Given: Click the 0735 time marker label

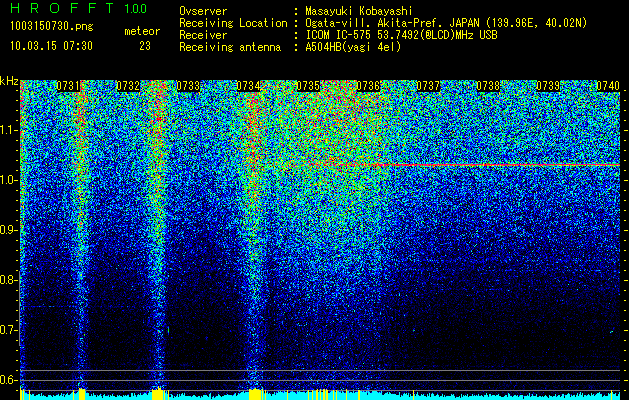Looking at the screenshot, I should [x=308, y=86].
